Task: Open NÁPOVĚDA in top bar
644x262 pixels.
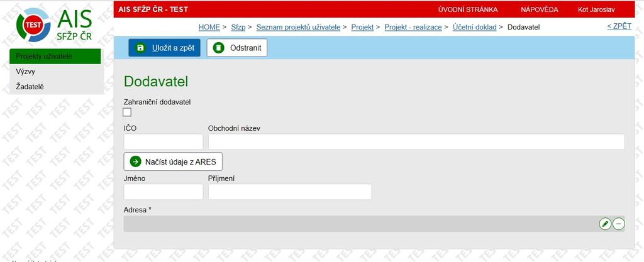Action: pos(539,9)
